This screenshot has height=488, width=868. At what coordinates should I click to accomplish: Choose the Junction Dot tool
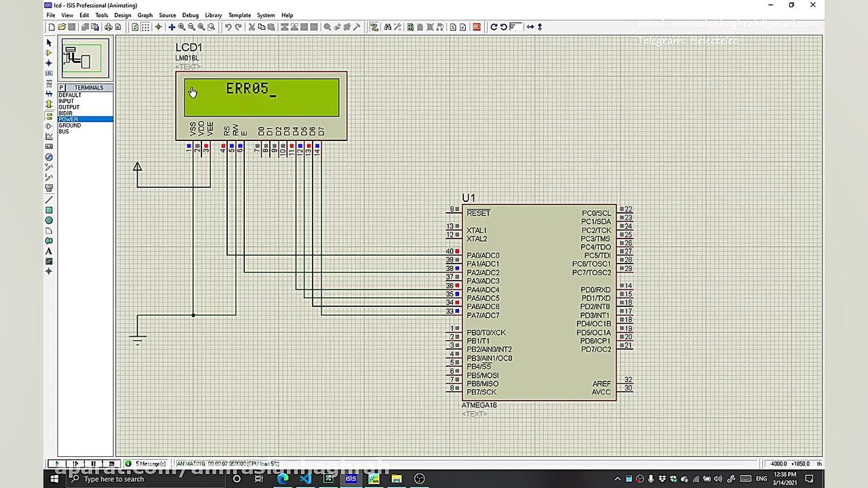49,63
